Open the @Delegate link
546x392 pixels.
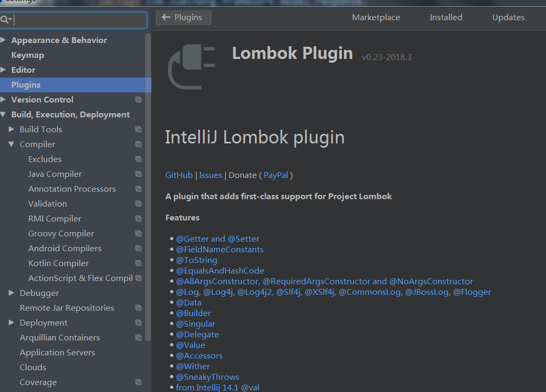pyautogui.click(x=197, y=335)
